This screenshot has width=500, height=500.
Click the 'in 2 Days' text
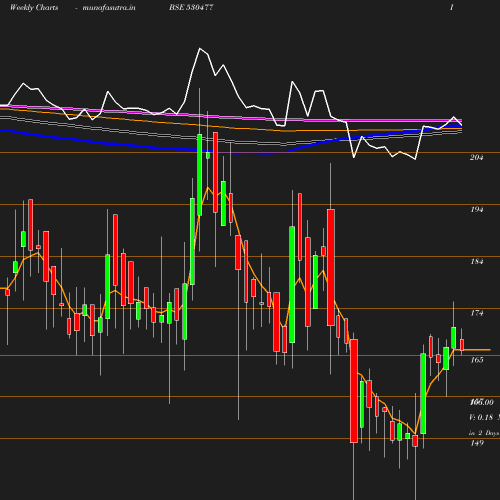click(x=484, y=433)
